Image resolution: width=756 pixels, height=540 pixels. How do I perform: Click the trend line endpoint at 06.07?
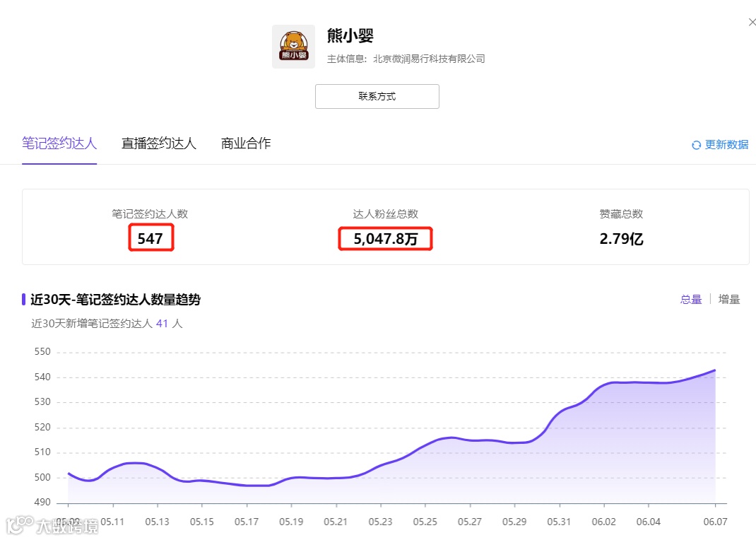click(x=714, y=370)
